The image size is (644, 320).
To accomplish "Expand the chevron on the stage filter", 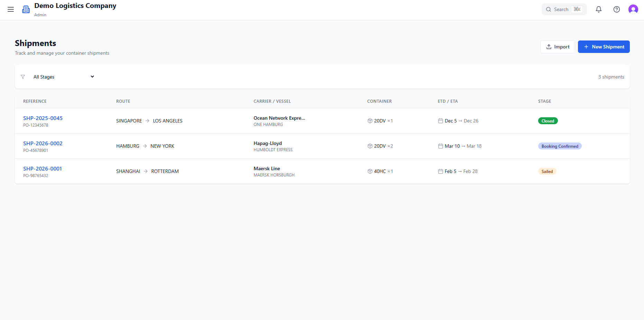I will click(92, 76).
